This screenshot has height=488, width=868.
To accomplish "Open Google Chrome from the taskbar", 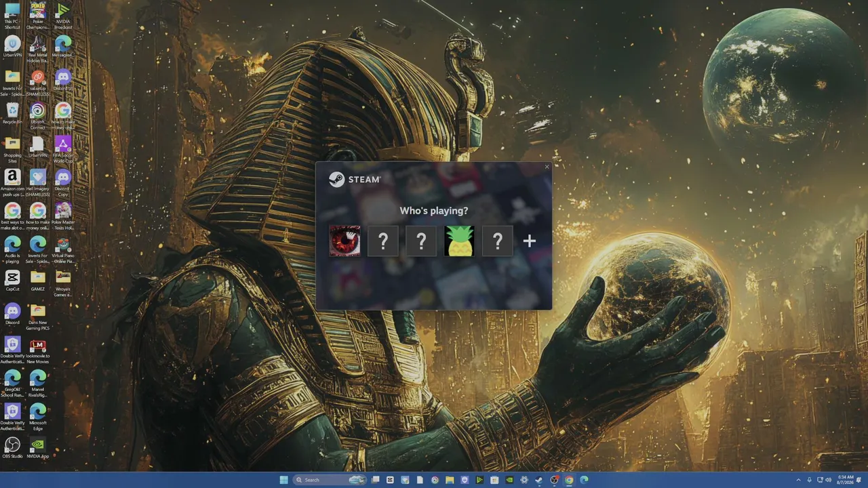I will coord(569,480).
